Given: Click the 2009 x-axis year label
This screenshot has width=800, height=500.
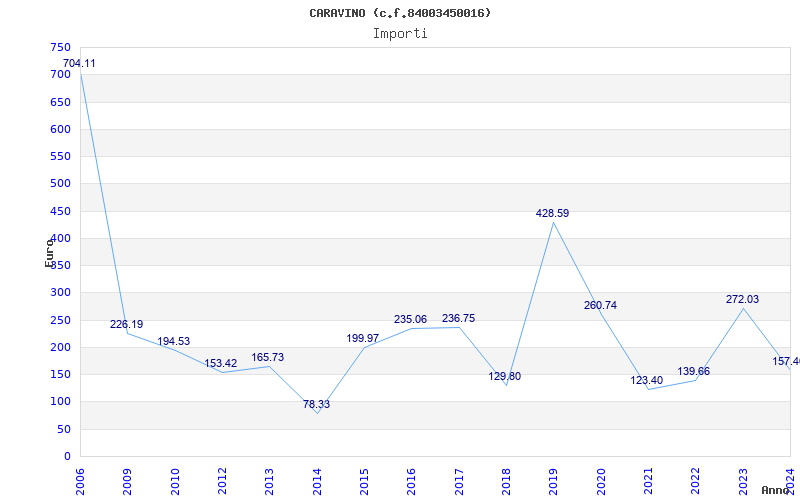Looking at the screenshot, I should pos(127,482).
